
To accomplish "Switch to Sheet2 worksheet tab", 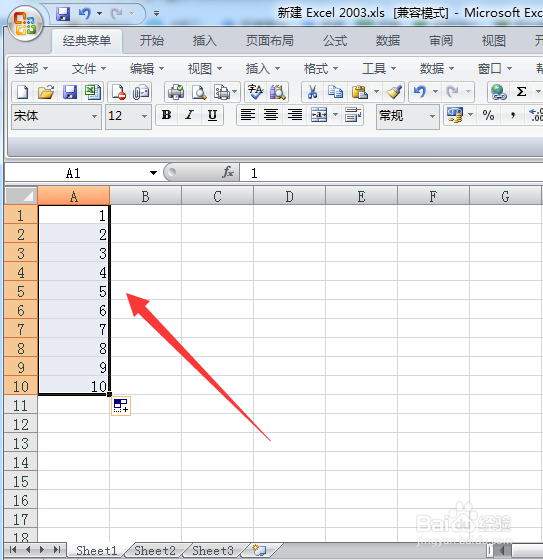I will [155, 550].
